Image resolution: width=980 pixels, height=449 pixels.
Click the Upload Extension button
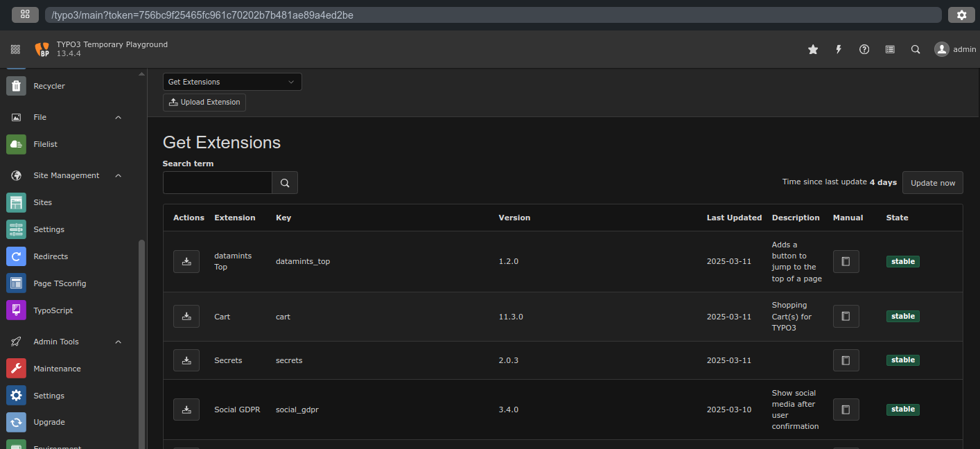point(204,102)
